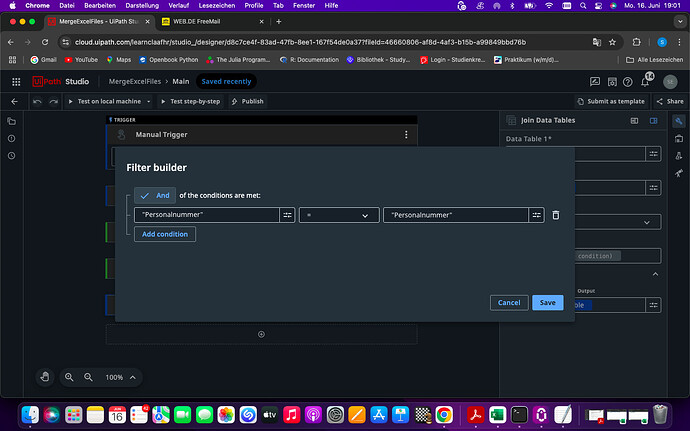Click the Manual Trigger three-dot menu
The height and width of the screenshot is (431, 690).
tap(406, 134)
